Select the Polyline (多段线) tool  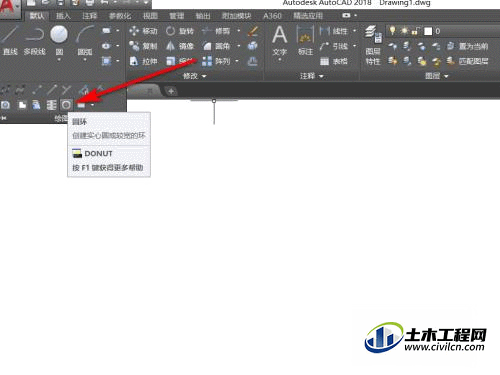pyautogui.click(x=35, y=41)
